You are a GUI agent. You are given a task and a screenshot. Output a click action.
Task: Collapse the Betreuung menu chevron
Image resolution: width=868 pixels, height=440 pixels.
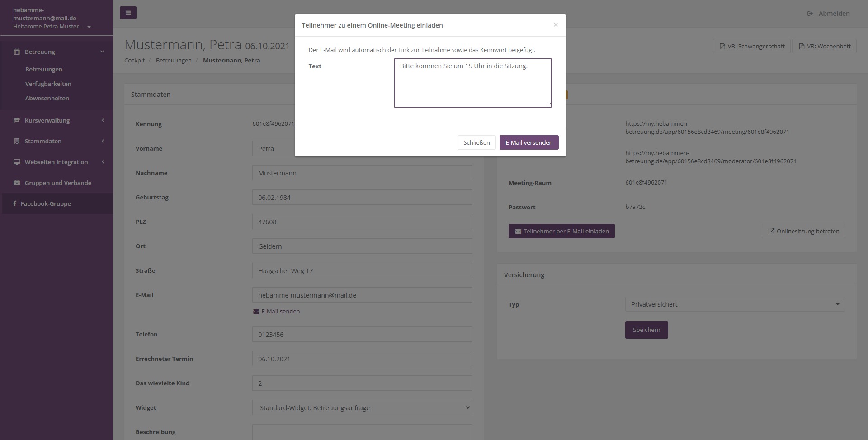(x=102, y=52)
